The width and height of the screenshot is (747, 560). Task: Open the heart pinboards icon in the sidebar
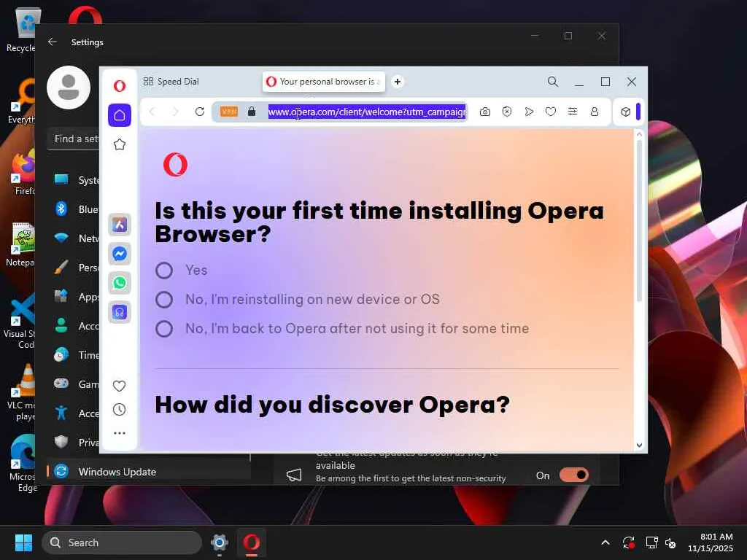[x=119, y=386]
